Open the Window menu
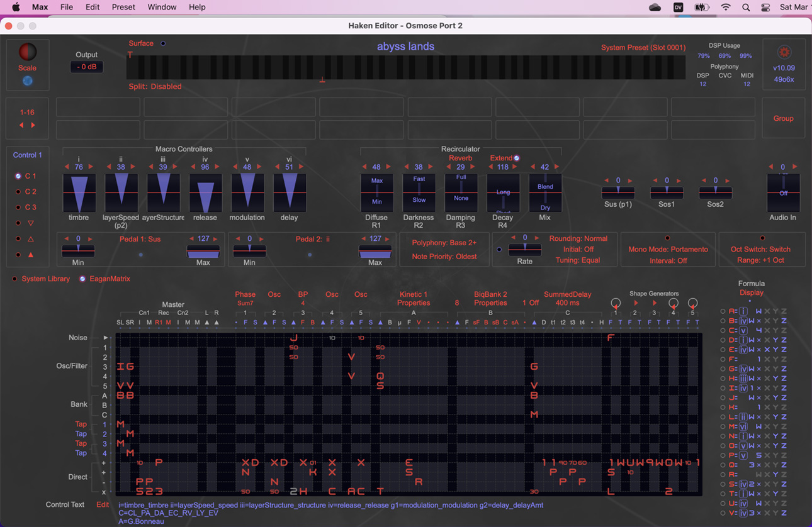The width and height of the screenshot is (812, 527). [x=162, y=8]
